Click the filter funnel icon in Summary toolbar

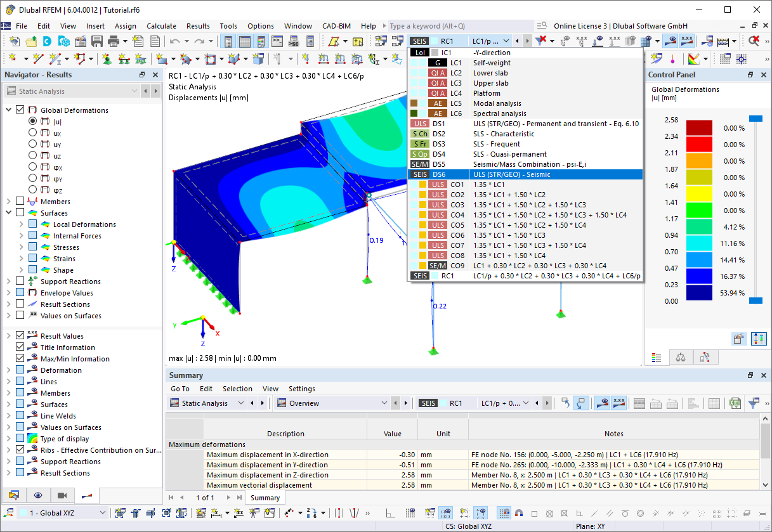click(753, 403)
